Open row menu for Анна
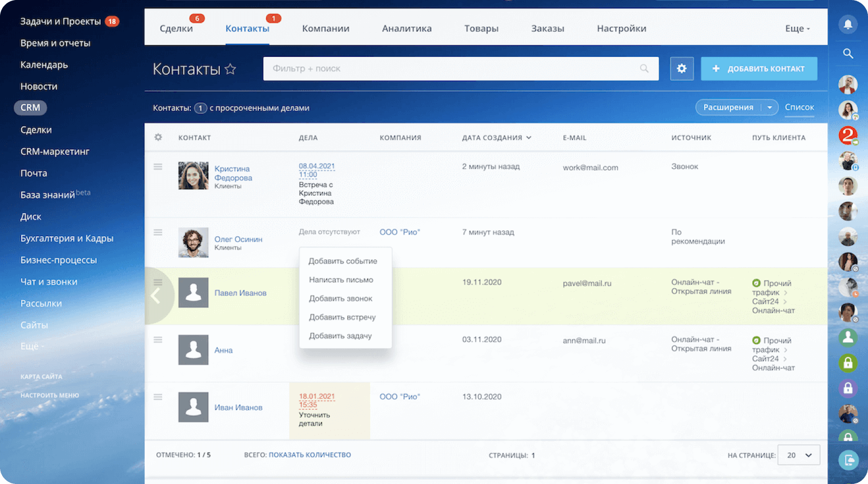 click(158, 340)
